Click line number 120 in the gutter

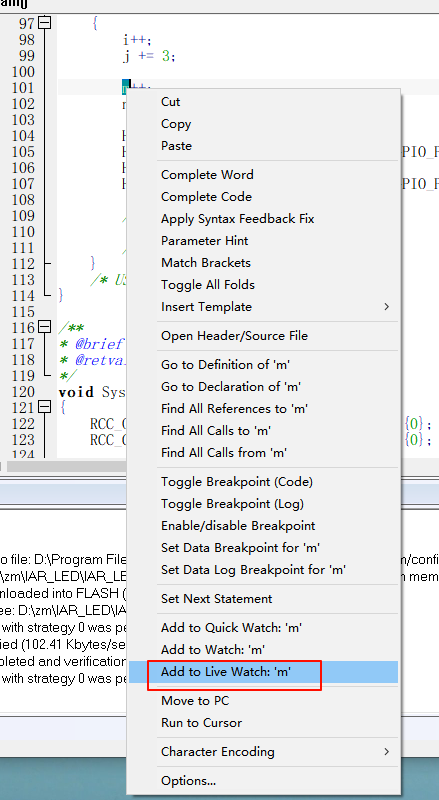[23, 392]
